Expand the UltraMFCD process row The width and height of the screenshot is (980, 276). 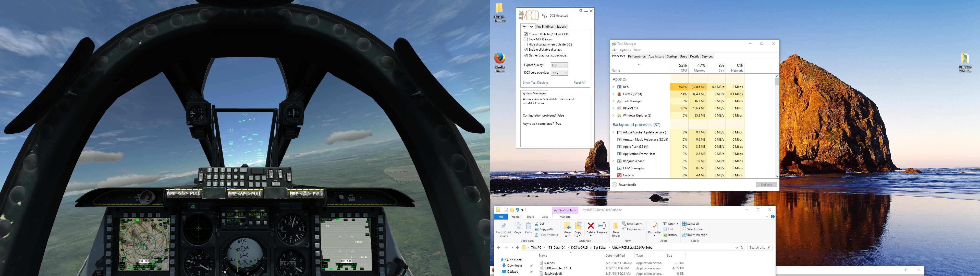[613, 108]
